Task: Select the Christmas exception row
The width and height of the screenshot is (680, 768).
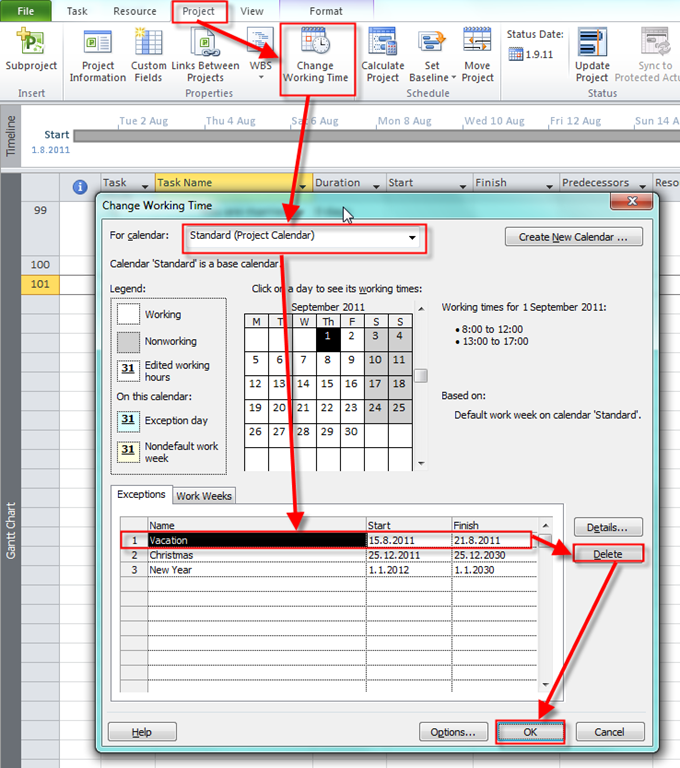Action: coord(256,555)
